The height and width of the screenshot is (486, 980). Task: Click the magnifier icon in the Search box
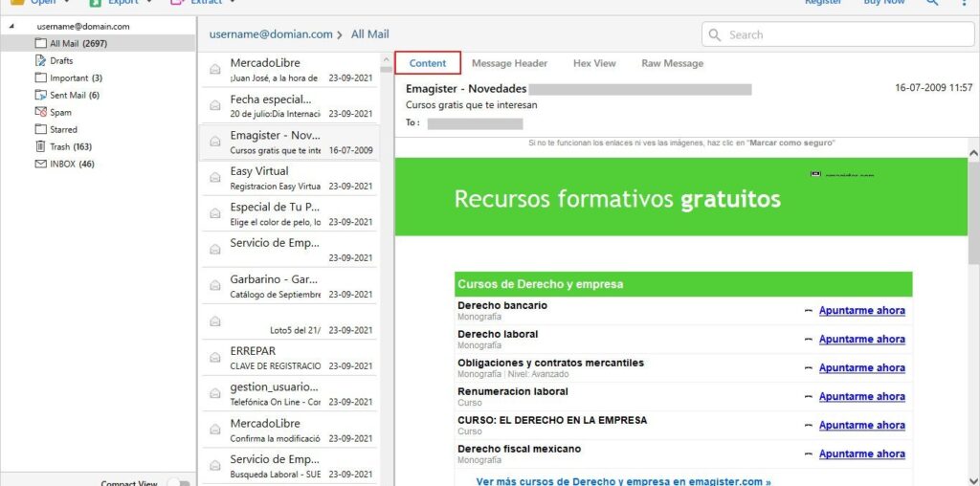click(x=714, y=35)
